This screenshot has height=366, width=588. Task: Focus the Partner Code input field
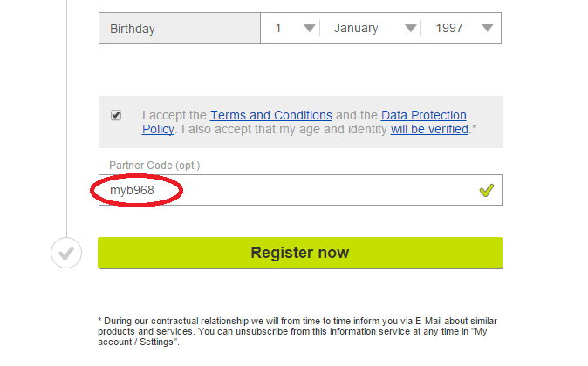click(x=300, y=190)
